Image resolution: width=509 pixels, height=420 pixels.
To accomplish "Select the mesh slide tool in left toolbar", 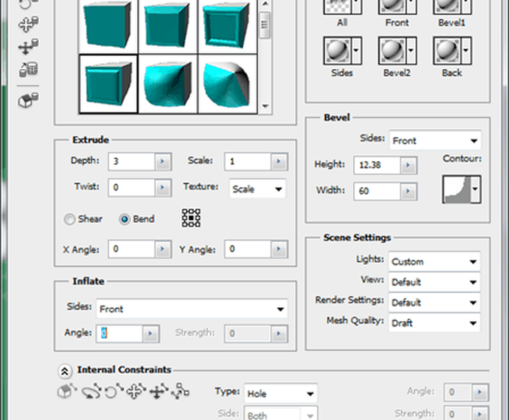I will coord(28,47).
